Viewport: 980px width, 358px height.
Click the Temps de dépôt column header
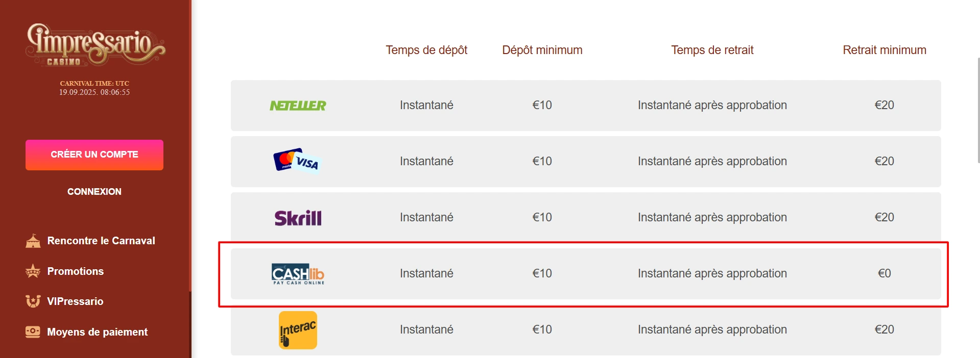click(426, 50)
